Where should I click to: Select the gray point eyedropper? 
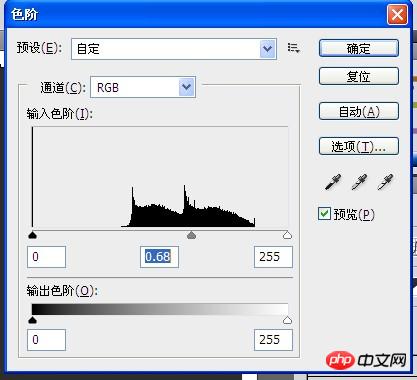359,182
